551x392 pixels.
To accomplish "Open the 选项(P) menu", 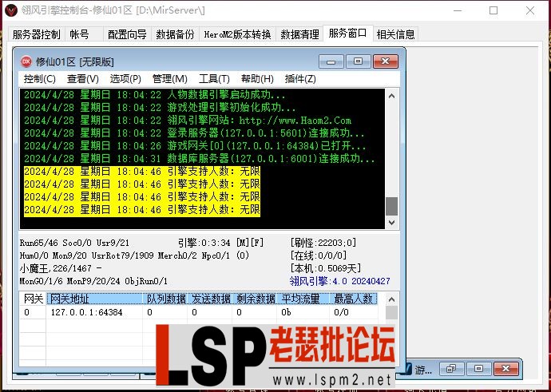I will 125,79.
